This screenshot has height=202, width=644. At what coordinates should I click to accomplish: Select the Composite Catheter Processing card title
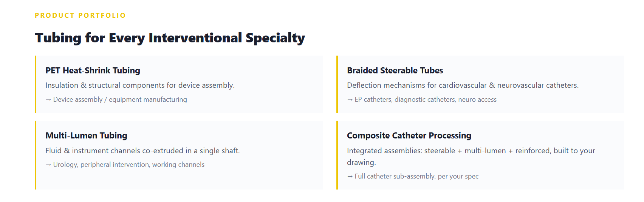click(x=409, y=135)
